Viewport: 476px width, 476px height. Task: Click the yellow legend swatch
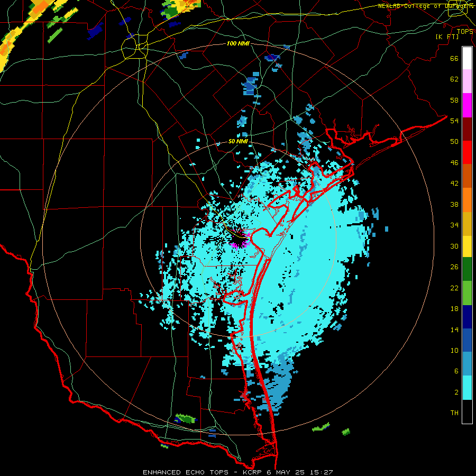click(x=467, y=246)
